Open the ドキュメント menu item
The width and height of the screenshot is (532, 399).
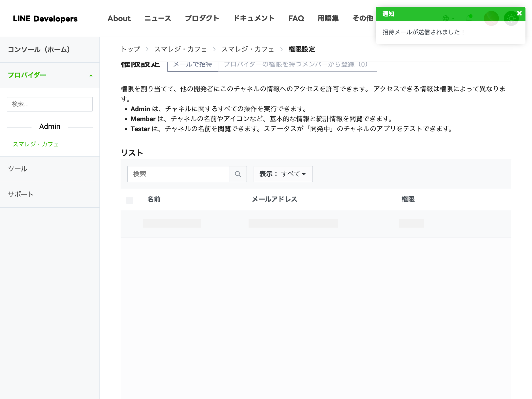click(x=254, y=18)
